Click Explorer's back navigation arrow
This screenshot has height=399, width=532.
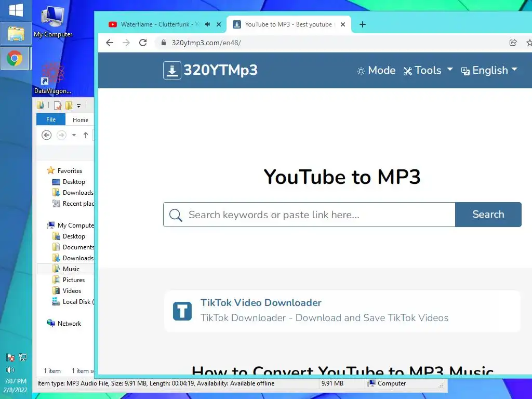pyautogui.click(x=46, y=135)
